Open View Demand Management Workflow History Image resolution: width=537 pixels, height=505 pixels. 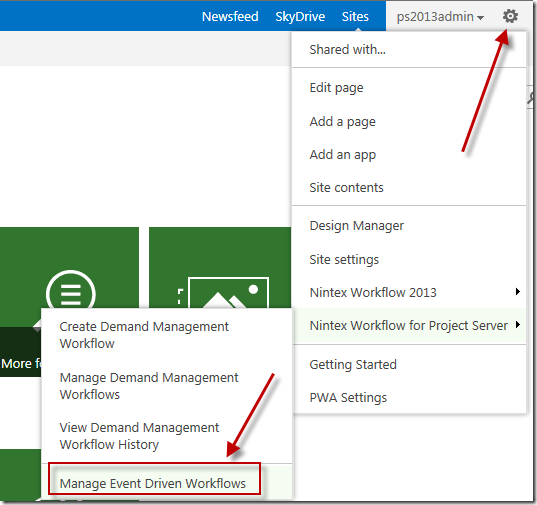point(166,436)
